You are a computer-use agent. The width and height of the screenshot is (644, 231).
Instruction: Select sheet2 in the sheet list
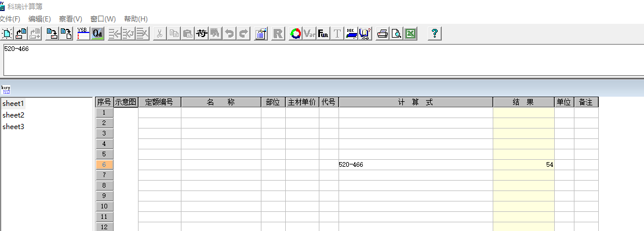coord(13,115)
